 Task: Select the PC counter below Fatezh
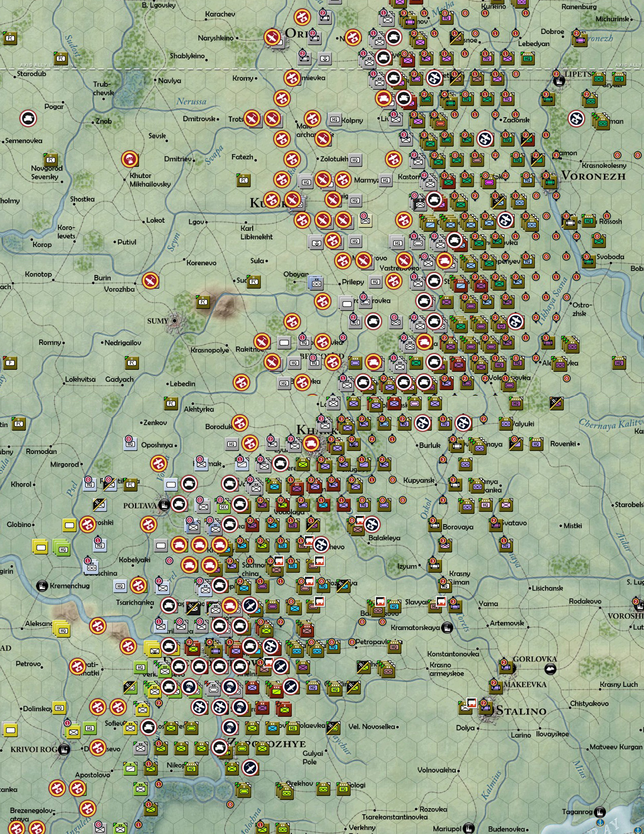click(x=244, y=180)
